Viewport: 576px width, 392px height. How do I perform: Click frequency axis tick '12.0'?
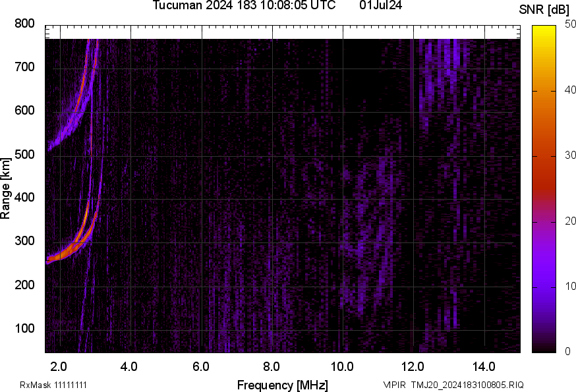413,366
